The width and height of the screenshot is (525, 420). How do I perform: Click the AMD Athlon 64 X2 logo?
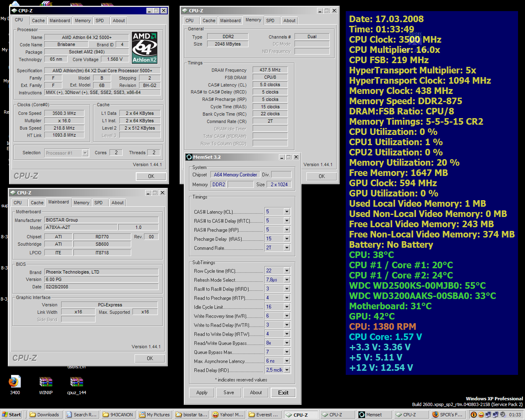145,48
